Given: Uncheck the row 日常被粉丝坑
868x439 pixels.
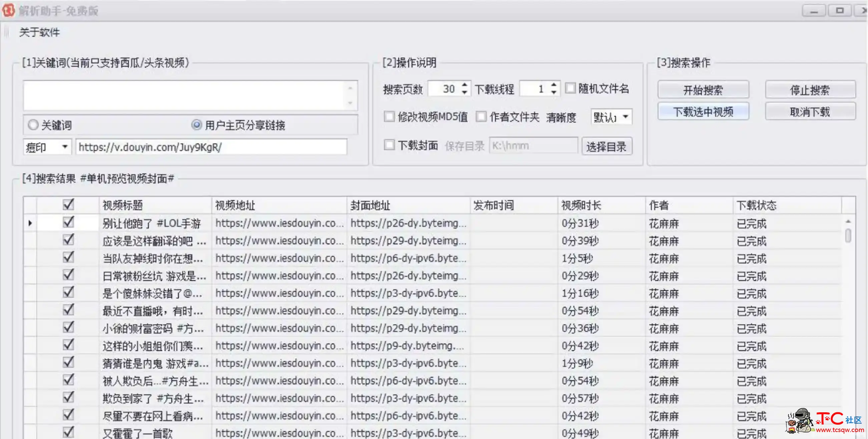Looking at the screenshot, I should click(68, 275).
